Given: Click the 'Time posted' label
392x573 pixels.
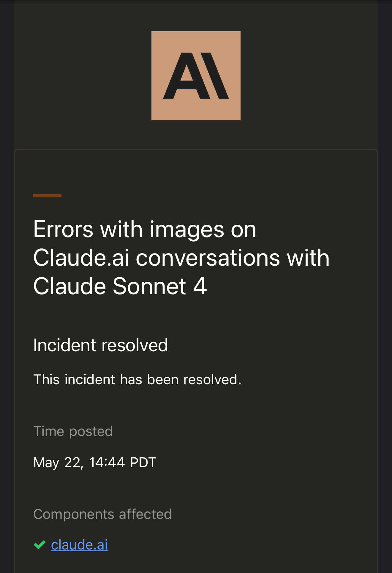Looking at the screenshot, I should 73,431.
